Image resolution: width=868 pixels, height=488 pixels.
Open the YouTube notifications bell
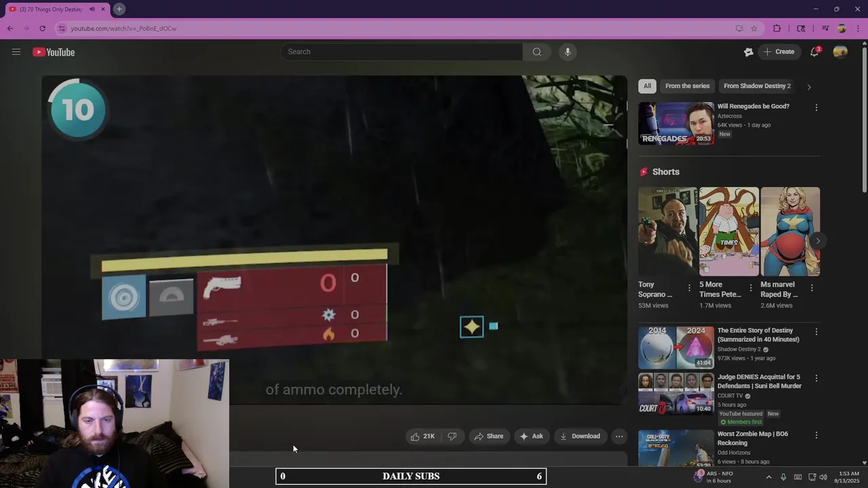pyautogui.click(x=815, y=52)
